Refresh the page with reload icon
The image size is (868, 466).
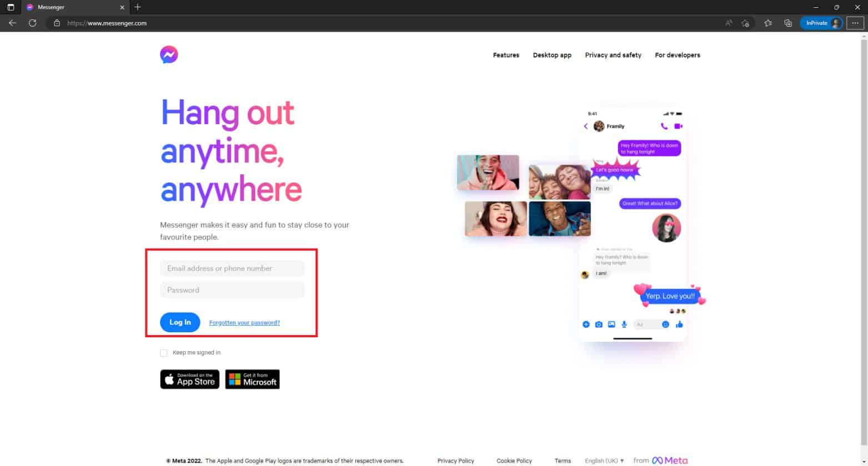pyautogui.click(x=33, y=23)
